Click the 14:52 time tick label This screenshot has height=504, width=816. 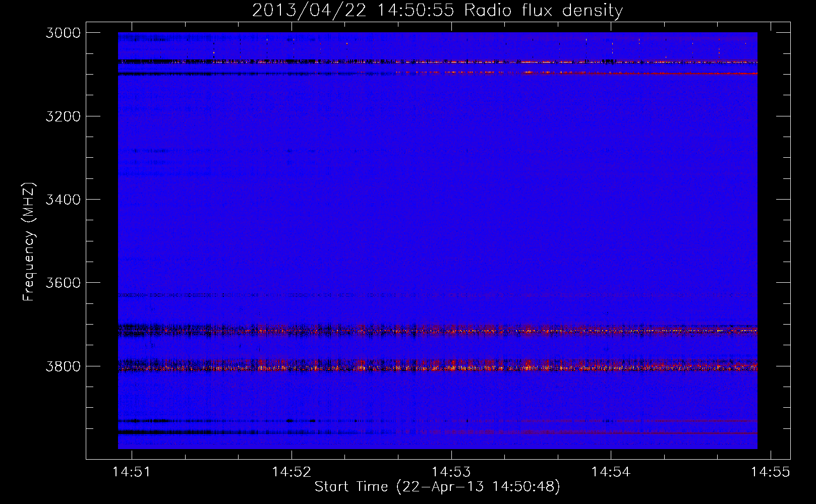[292, 472]
